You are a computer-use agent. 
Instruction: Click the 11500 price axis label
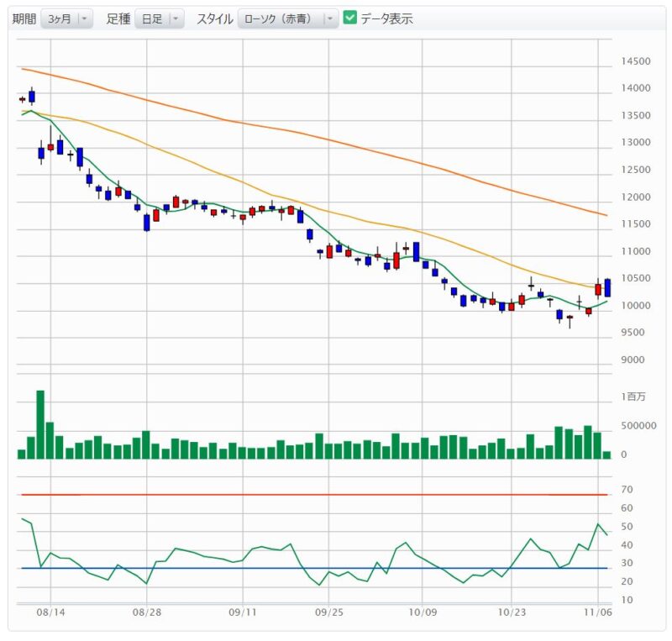[636, 223]
